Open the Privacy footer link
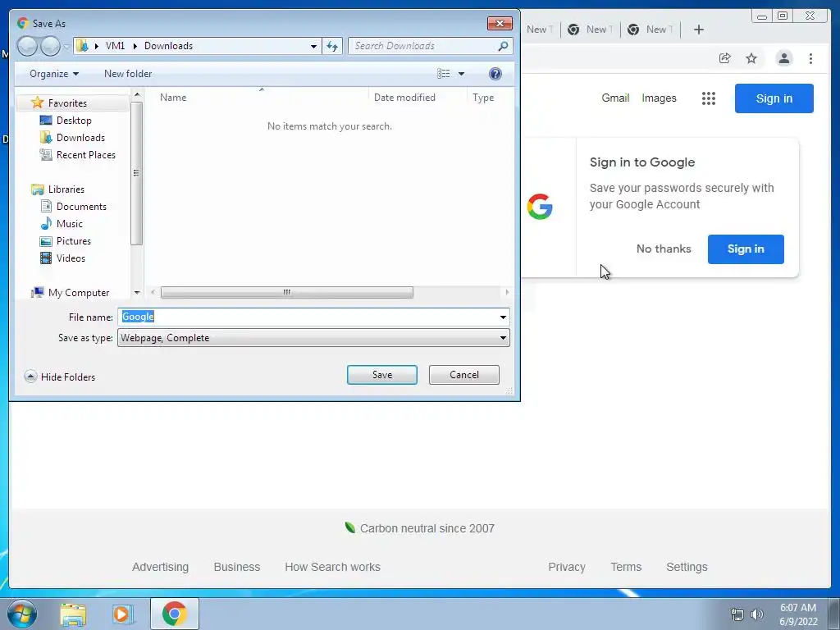This screenshot has width=840, height=630. point(567,567)
